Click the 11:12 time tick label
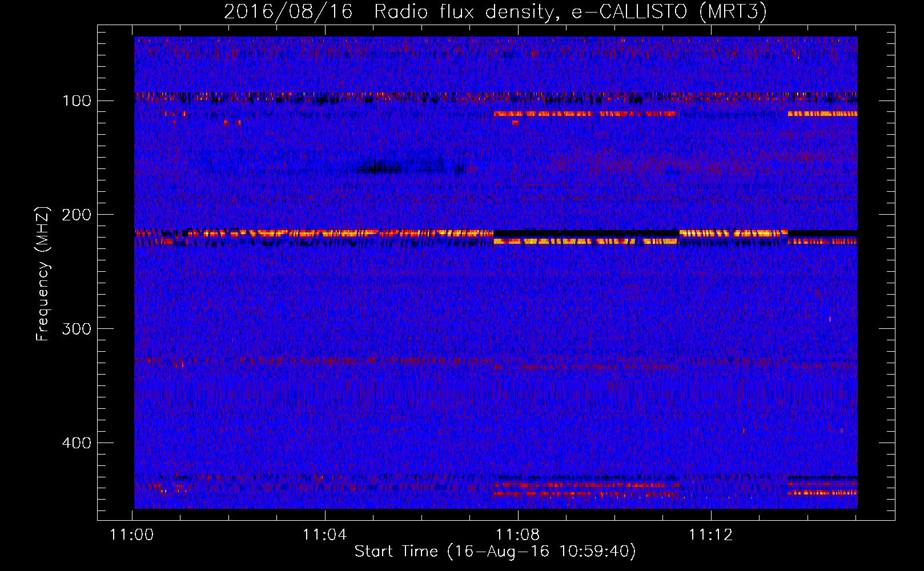 tap(711, 535)
